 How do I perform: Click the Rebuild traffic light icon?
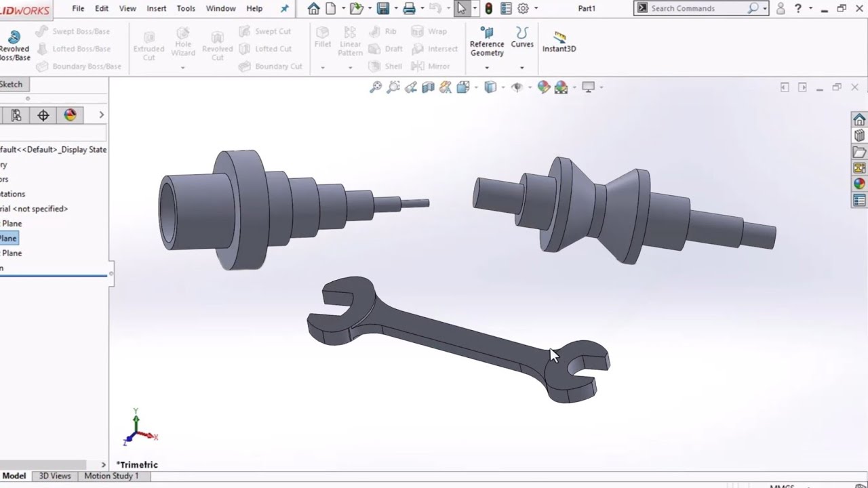[488, 9]
